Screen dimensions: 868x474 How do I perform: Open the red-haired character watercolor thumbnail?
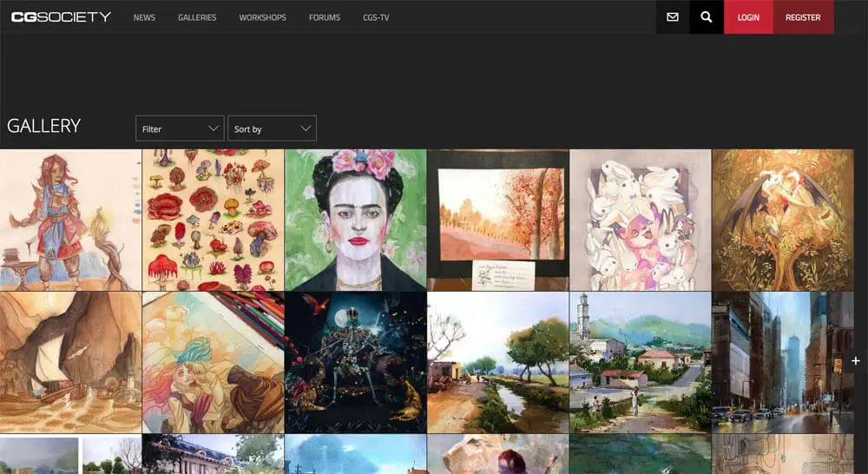pos(70,220)
